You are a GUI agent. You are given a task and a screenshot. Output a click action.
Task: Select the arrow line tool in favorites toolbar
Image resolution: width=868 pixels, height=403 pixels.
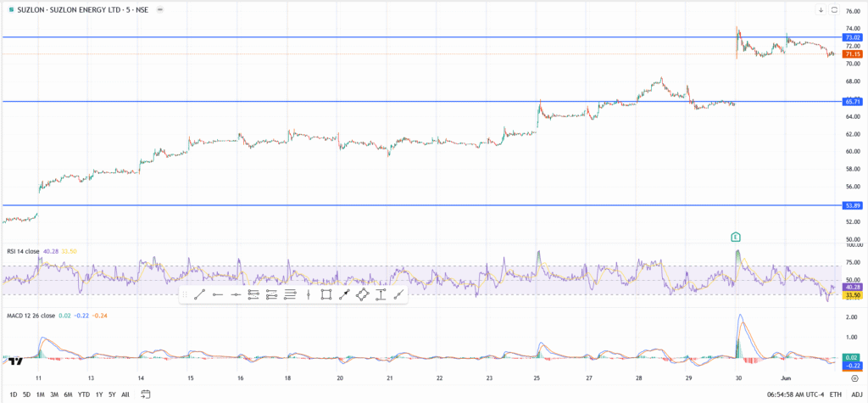click(344, 294)
